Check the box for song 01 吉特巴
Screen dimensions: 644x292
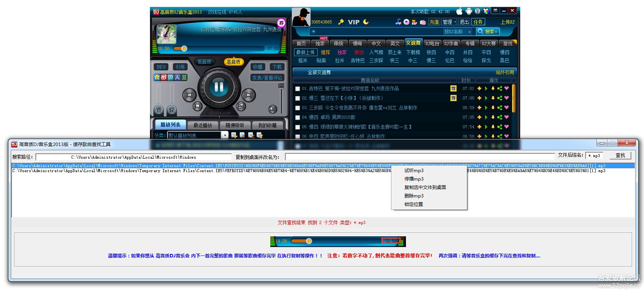(x=298, y=89)
